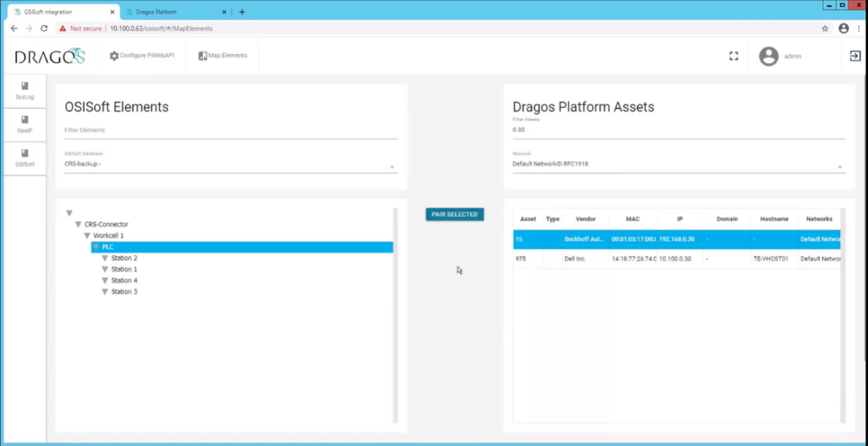
Task: Open the browser profile icon
Action: [x=844, y=28]
